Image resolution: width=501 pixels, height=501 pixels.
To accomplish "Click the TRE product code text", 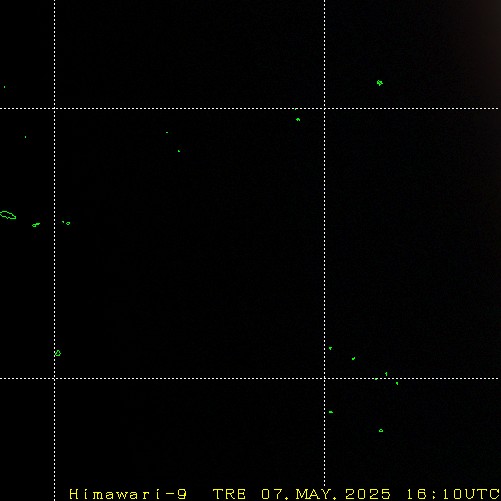I will (229, 494).
